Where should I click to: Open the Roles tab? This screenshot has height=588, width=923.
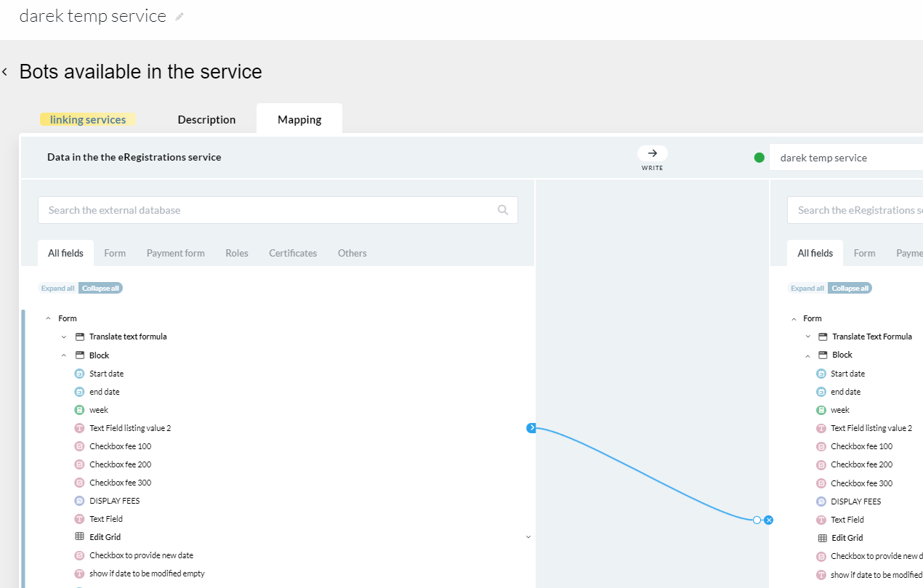[x=237, y=253]
